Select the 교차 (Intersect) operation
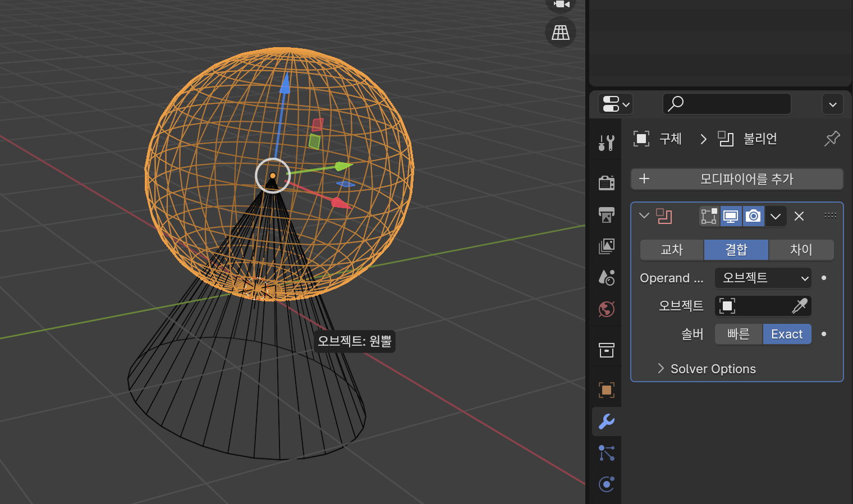The width and height of the screenshot is (853, 504). 672,250
